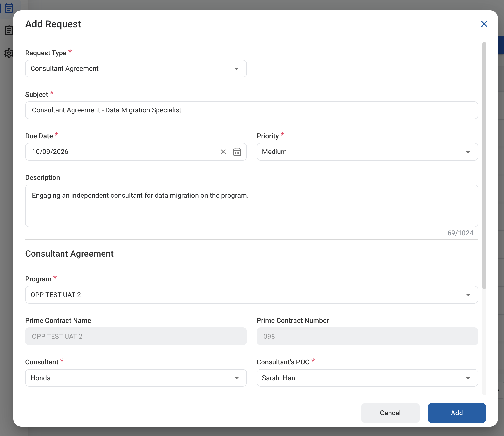Open the calendar picker for Due Date
The image size is (504, 436).
237,152
